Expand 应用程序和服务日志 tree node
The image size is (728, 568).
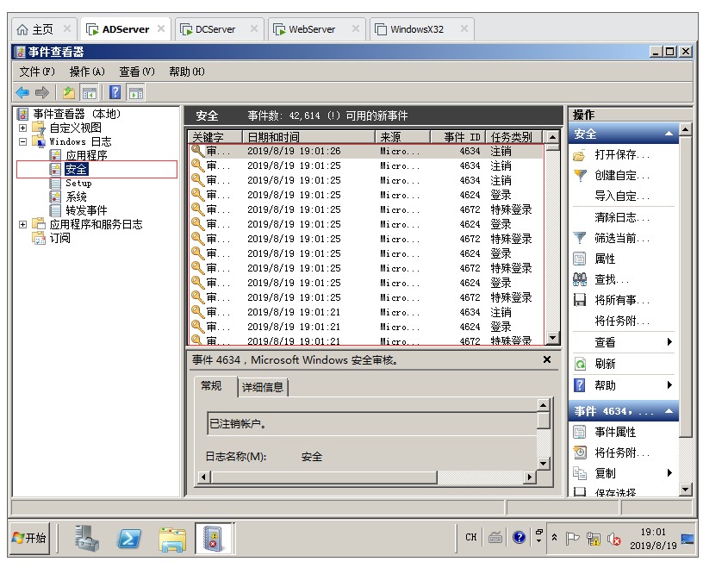pyautogui.click(x=22, y=224)
